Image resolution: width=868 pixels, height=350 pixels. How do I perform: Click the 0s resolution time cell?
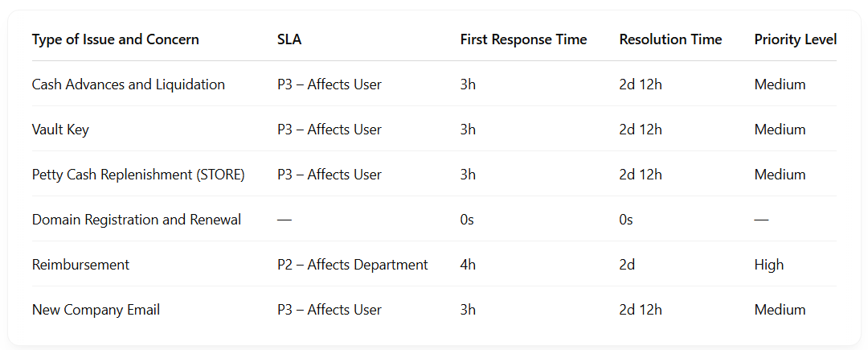pyautogui.click(x=626, y=220)
